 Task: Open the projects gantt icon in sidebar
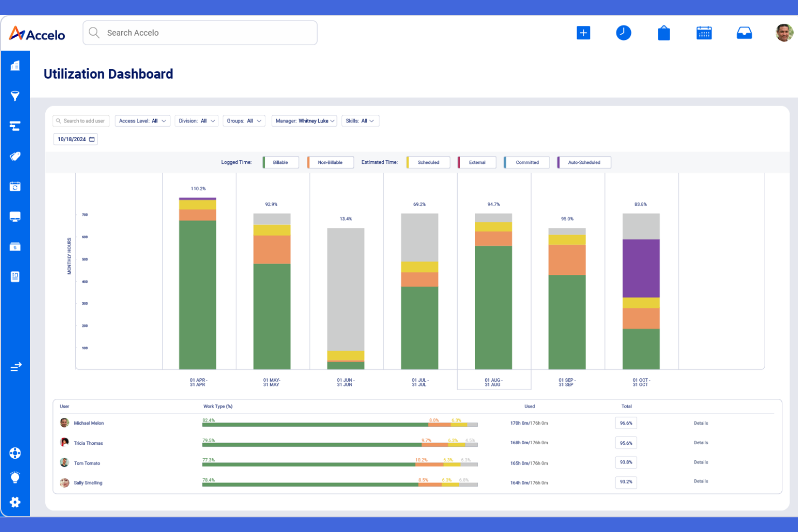(15, 126)
